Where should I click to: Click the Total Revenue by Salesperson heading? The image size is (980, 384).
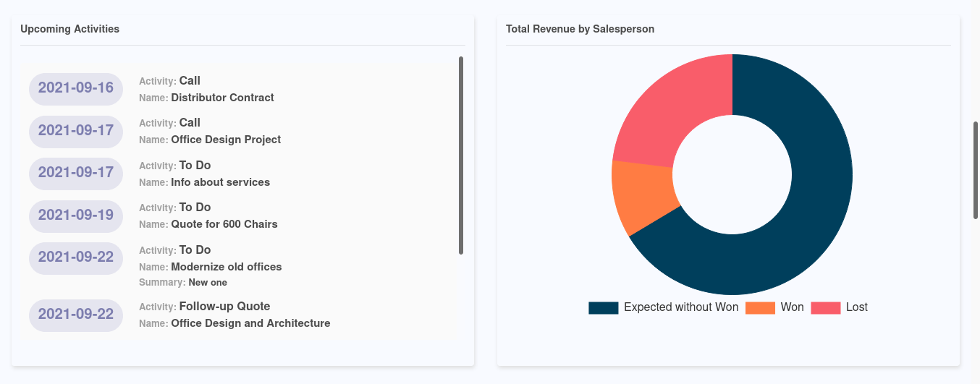pos(580,30)
